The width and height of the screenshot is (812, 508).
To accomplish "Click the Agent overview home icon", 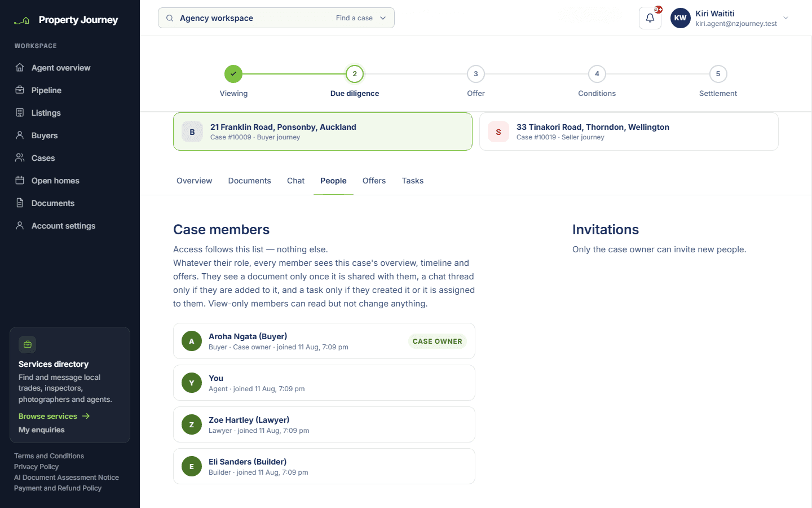I will point(20,68).
